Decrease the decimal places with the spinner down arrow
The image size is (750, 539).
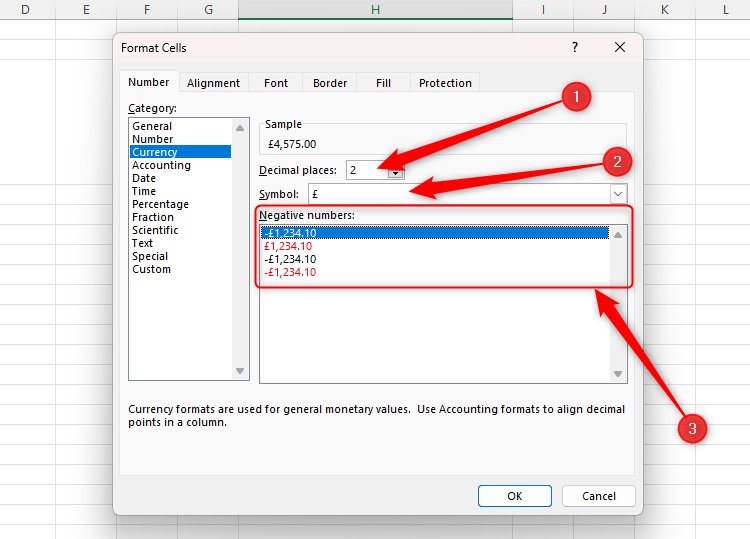[x=396, y=174]
